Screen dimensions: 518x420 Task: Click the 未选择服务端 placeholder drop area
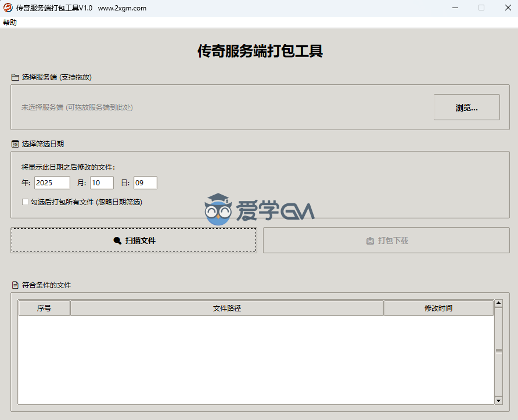pos(77,107)
